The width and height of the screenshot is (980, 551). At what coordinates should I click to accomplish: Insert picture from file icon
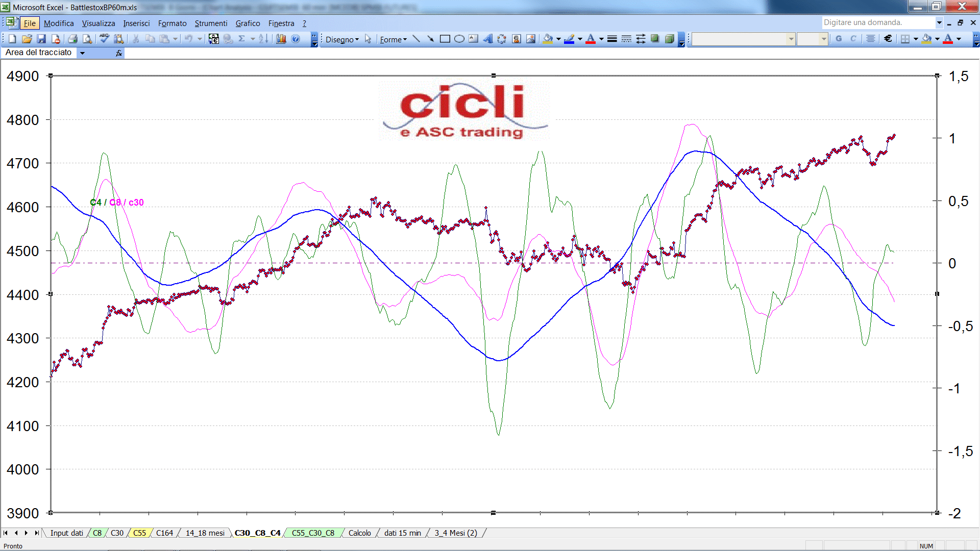[531, 39]
